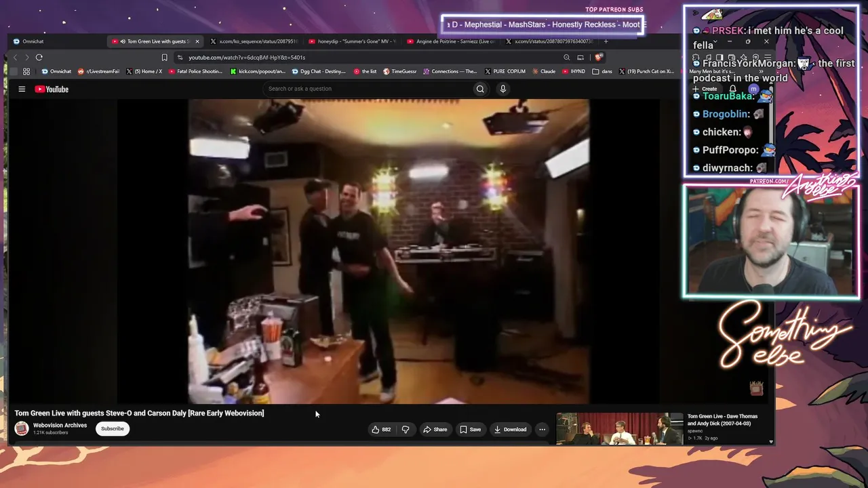This screenshot has height=488, width=868.
Task: Like the video with thumbs up button
Action: tap(381, 429)
